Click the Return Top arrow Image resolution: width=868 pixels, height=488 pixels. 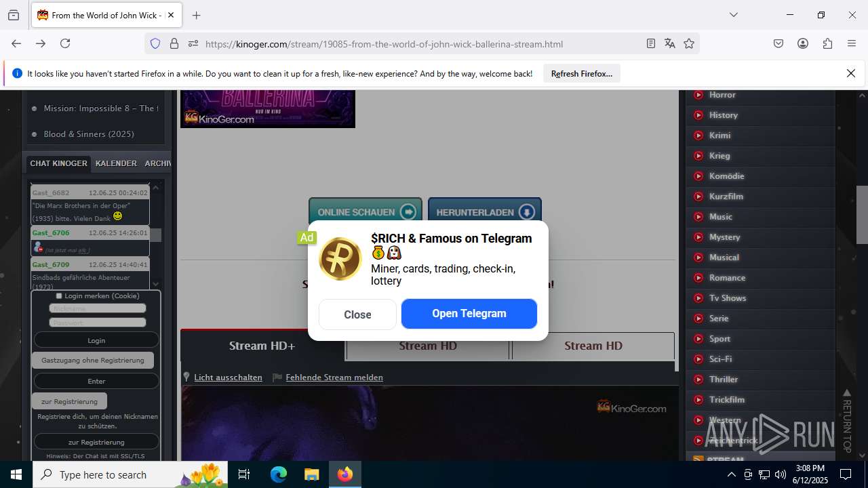click(846, 420)
